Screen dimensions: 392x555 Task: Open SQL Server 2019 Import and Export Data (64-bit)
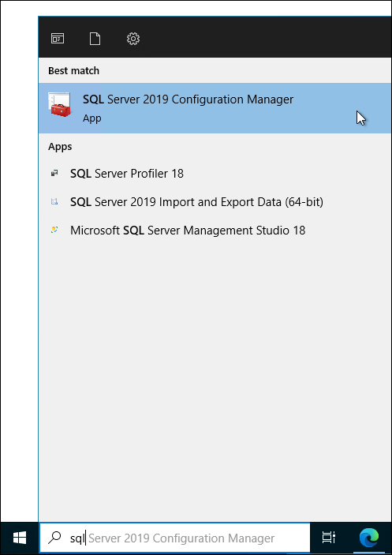pos(215,202)
